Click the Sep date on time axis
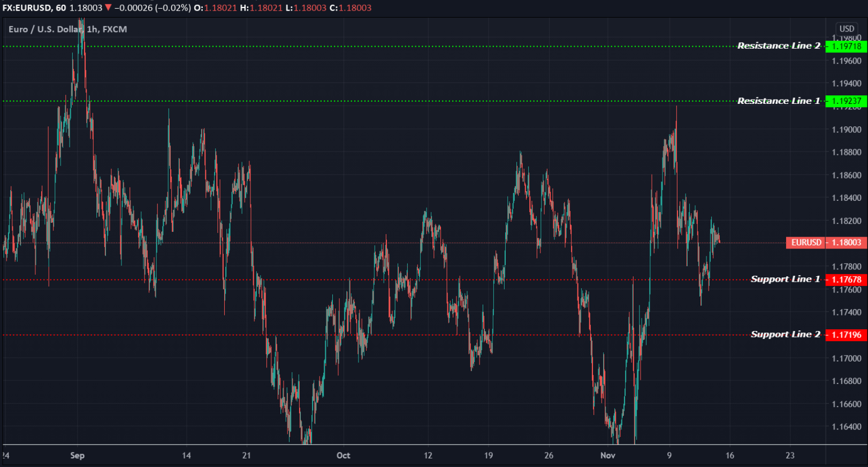Screen dimensions: 868x467 (x=78, y=456)
